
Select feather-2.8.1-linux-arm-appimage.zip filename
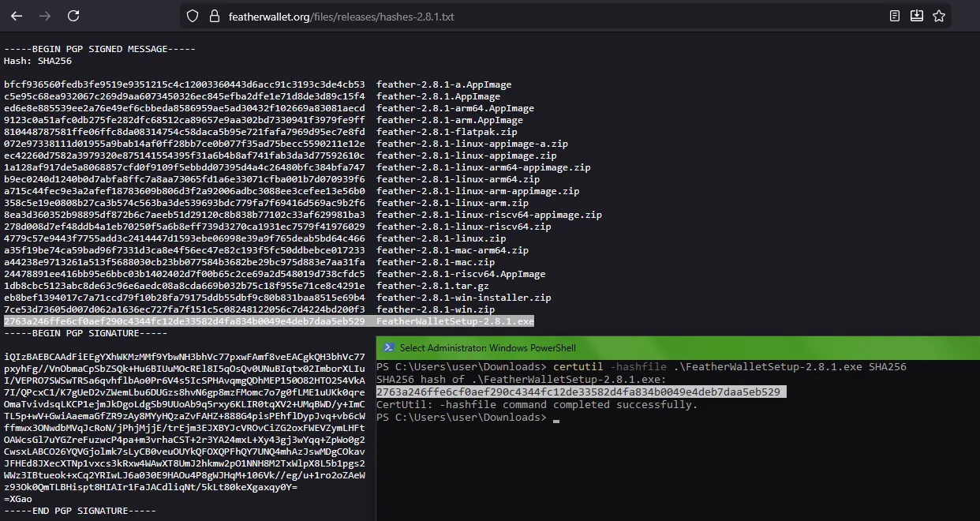[x=477, y=191]
